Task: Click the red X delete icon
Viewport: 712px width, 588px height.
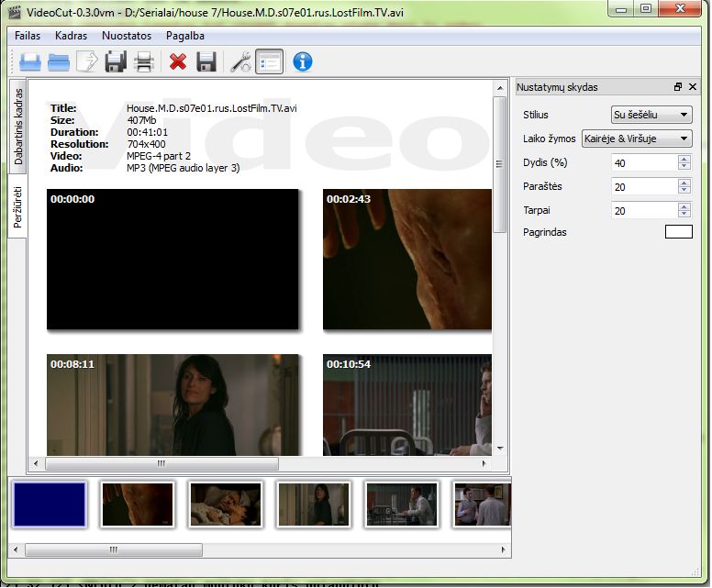Action: [178, 61]
